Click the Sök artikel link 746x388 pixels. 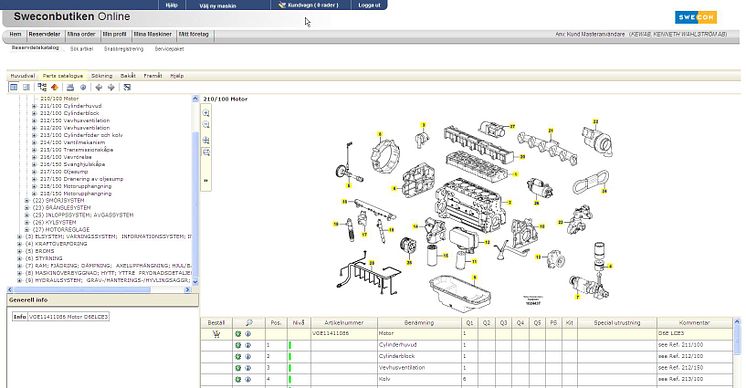click(81, 49)
